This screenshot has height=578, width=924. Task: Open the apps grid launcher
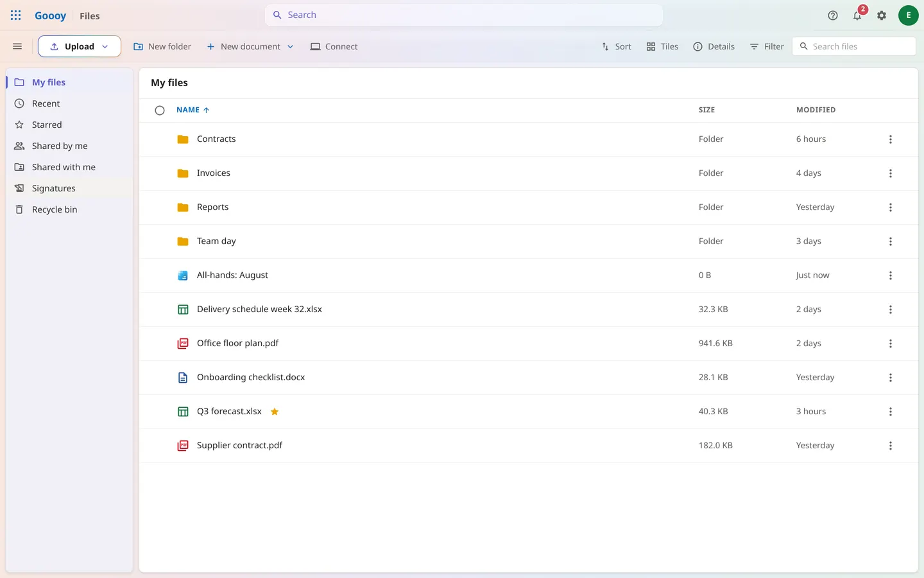[x=16, y=15]
